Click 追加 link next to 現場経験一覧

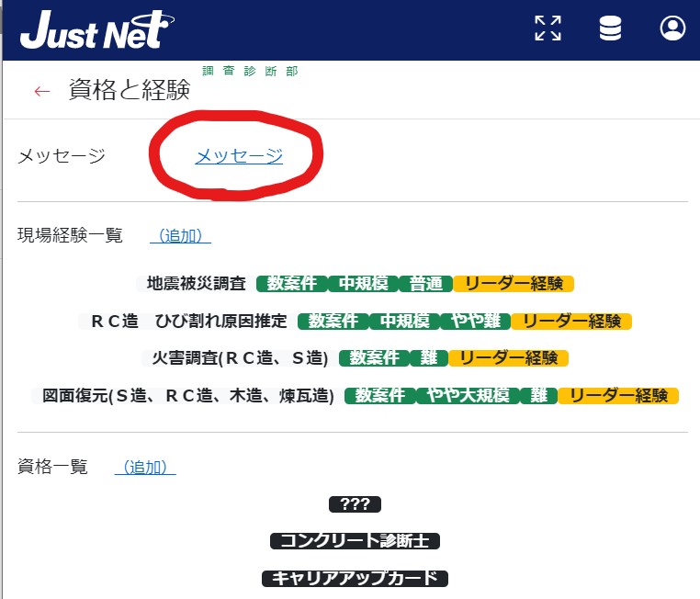pyautogui.click(x=180, y=236)
